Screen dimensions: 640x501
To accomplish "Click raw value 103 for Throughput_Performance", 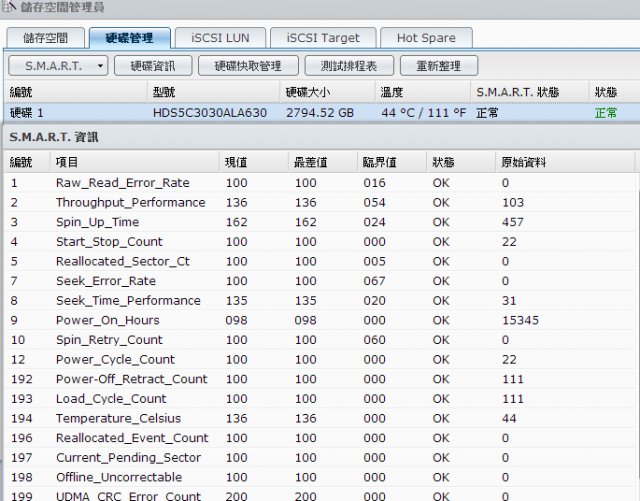I will tap(513, 203).
